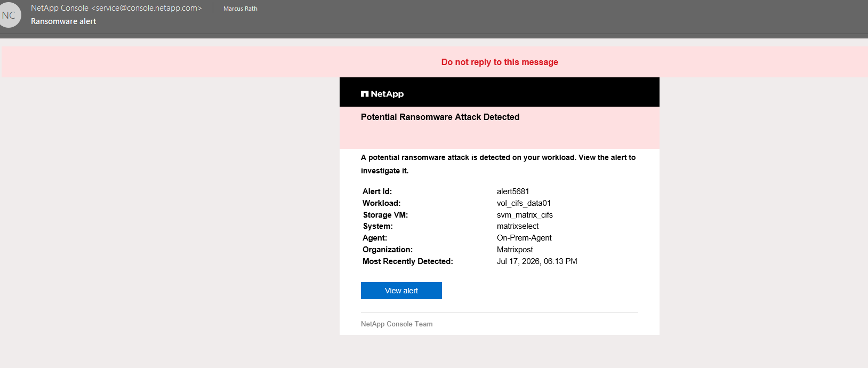Select the Alert Id field label

pyautogui.click(x=377, y=191)
